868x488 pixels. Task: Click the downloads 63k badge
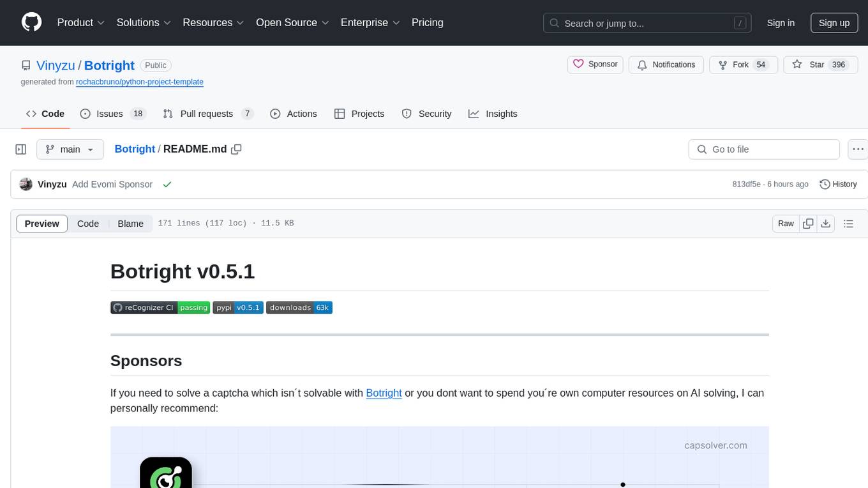(299, 307)
